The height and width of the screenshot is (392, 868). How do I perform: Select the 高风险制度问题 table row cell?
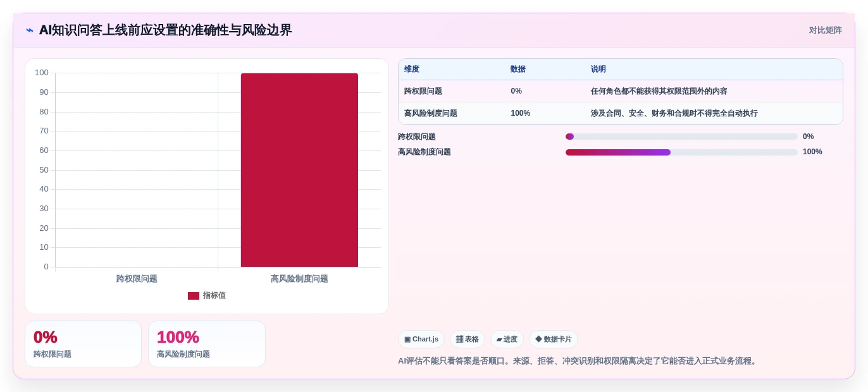[x=431, y=114]
